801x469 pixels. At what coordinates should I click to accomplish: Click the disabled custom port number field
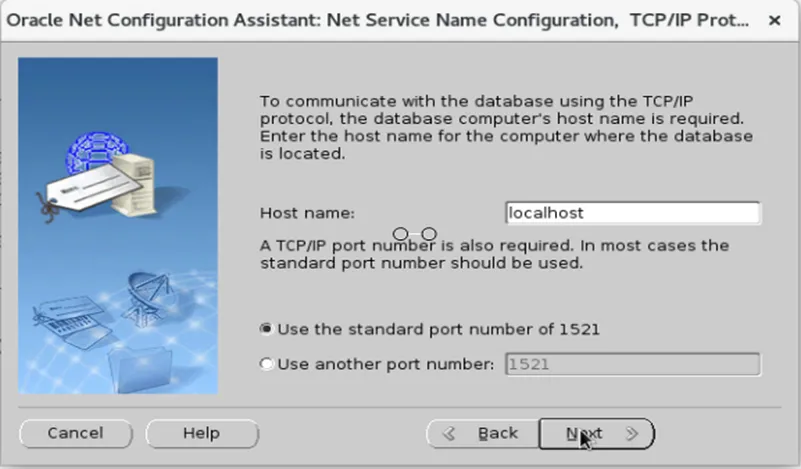[632, 364]
